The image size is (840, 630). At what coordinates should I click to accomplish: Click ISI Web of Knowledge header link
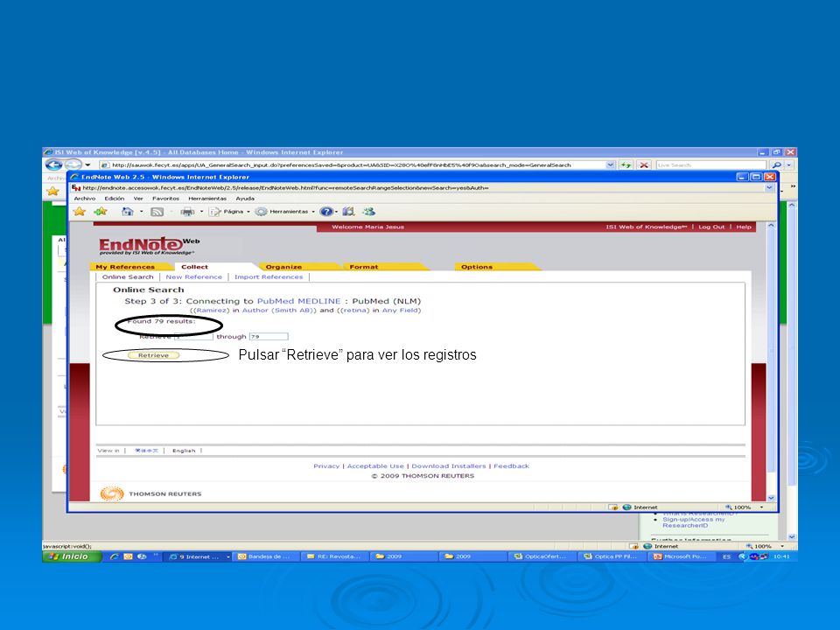tap(646, 227)
